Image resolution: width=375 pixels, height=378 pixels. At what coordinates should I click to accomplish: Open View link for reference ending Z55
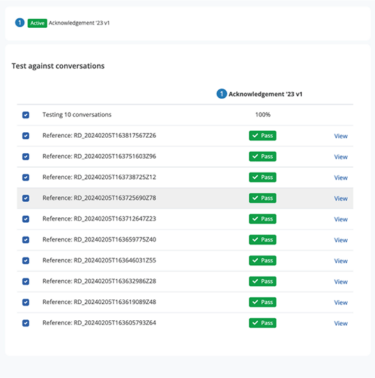[341, 261]
